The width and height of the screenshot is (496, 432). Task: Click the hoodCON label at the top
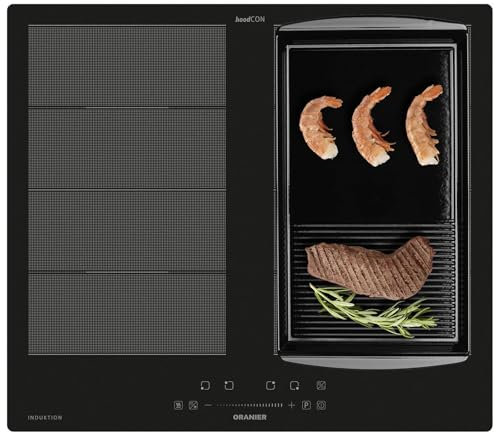(x=250, y=19)
